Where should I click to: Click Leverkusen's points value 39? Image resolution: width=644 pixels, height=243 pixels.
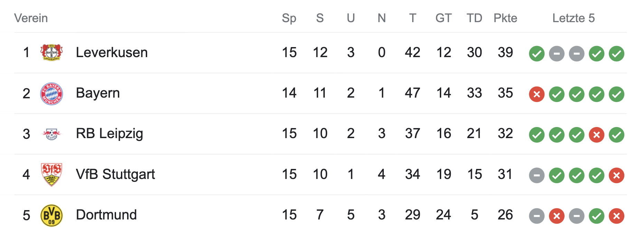point(505,53)
